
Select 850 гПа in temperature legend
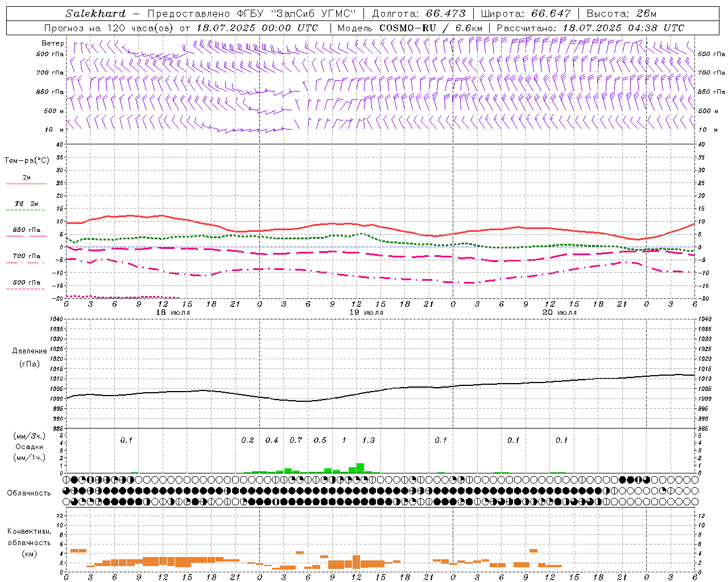[x=27, y=230]
